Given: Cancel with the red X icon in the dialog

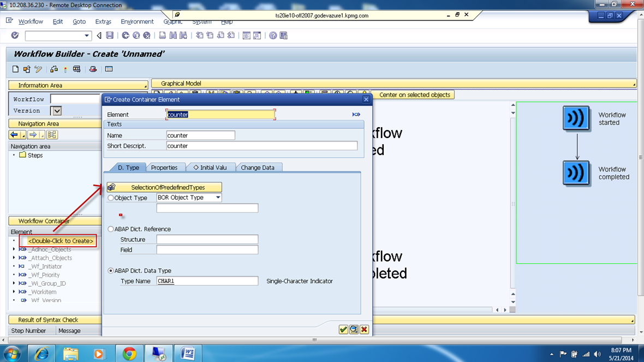Looking at the screenshot, I should (x=364, y=329).
